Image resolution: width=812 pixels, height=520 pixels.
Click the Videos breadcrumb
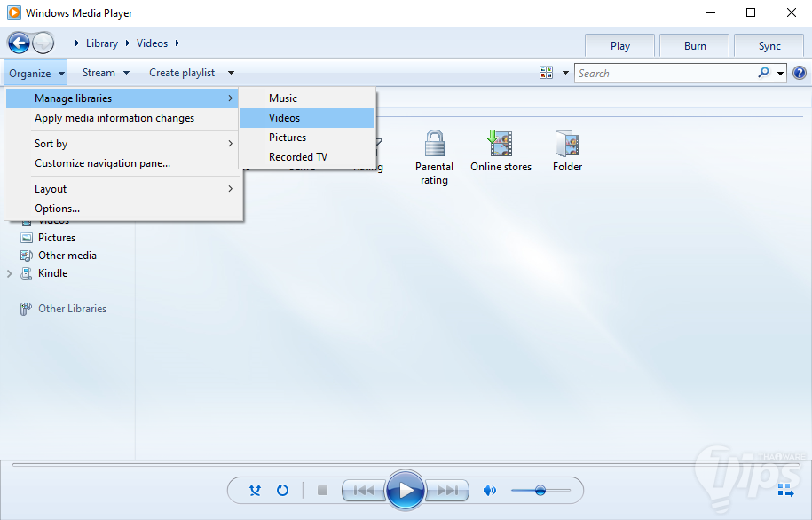coord(153,43)
